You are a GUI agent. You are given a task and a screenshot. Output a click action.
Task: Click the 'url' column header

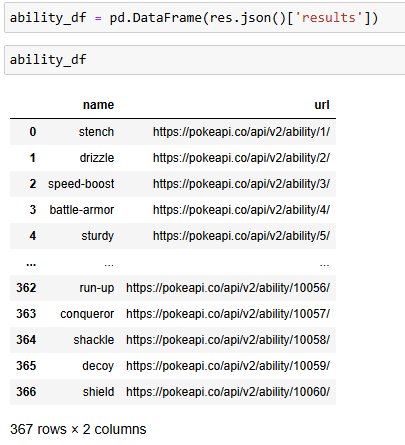point(322,105)
